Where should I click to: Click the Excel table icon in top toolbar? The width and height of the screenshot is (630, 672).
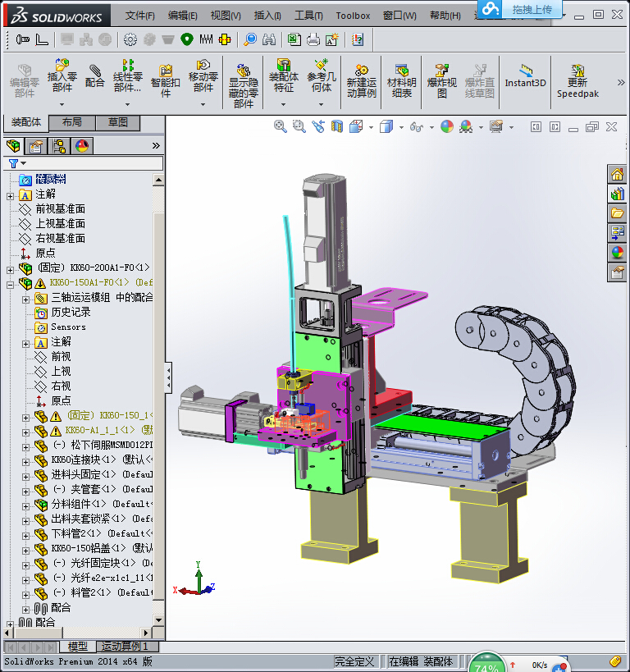point(294,40)
